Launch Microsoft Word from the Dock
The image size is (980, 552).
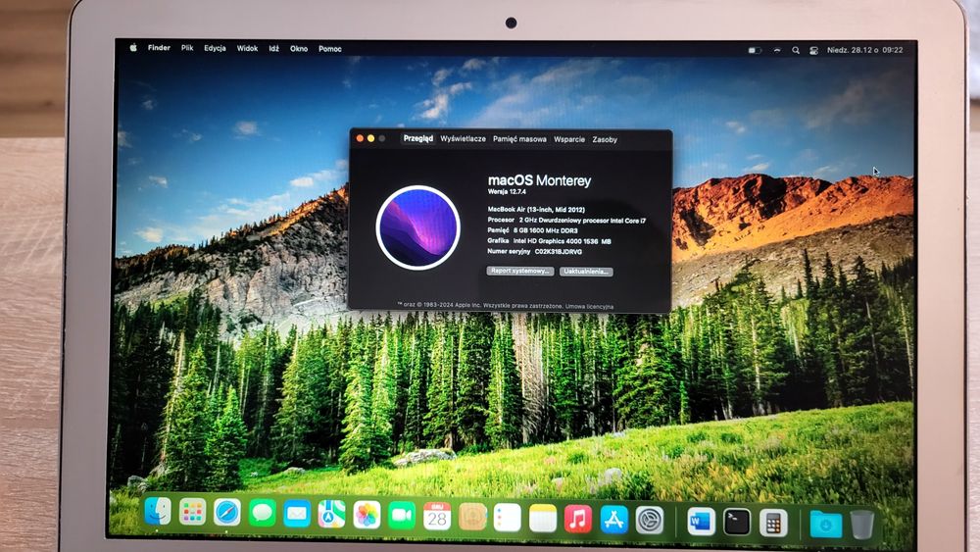(x=701, y=522)
